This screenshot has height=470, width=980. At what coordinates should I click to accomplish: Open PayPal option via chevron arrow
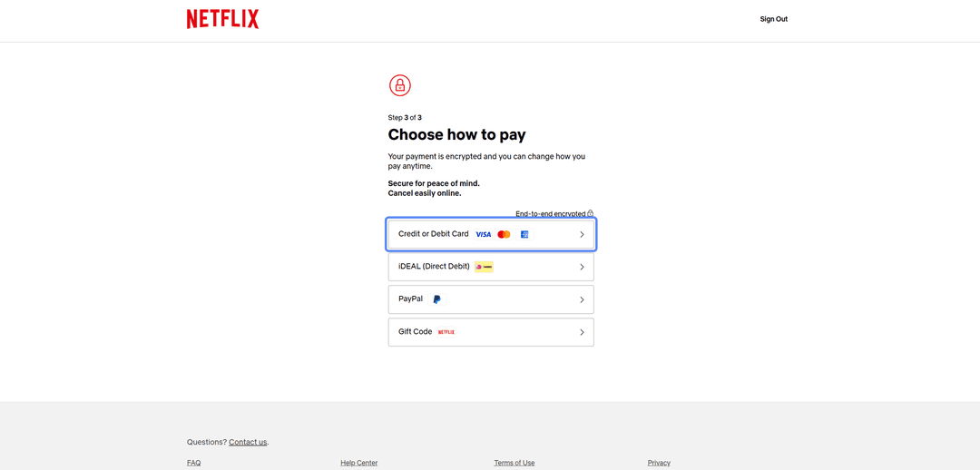(582, 299)
